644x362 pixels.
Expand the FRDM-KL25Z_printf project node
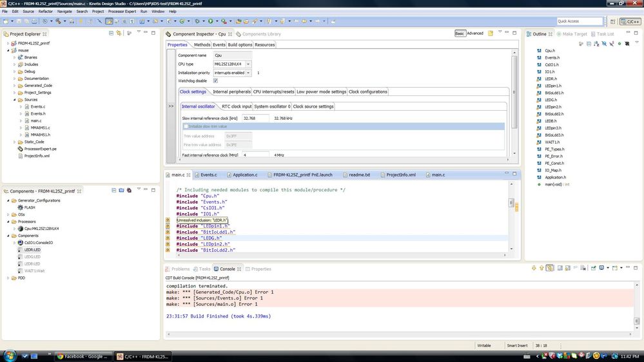click(x=8, y=43)
